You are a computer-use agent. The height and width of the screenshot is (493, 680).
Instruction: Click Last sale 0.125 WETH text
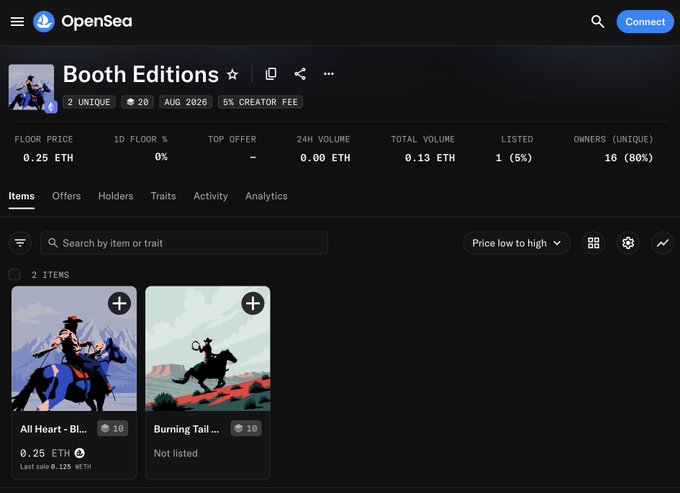(56, 467)
